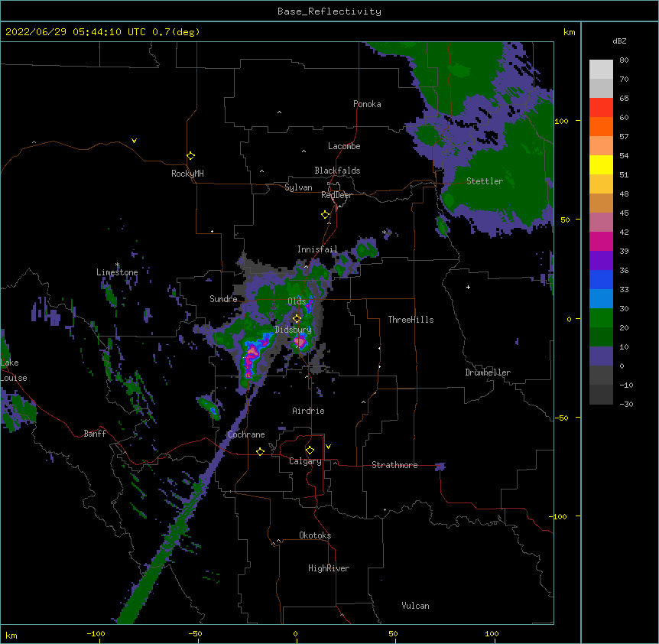
Task: Click the yellow station marker south of RedDeer
Action: (x=325, y=215)
